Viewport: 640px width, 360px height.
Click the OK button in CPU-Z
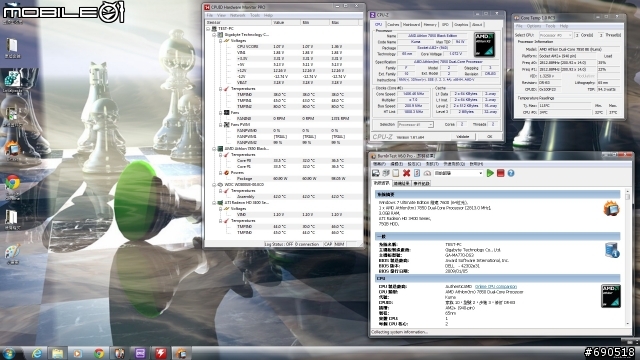(489, 137)
